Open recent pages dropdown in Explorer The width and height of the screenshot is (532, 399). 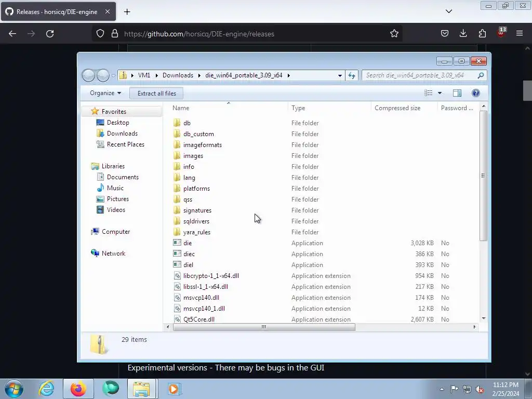coord(114,76)
